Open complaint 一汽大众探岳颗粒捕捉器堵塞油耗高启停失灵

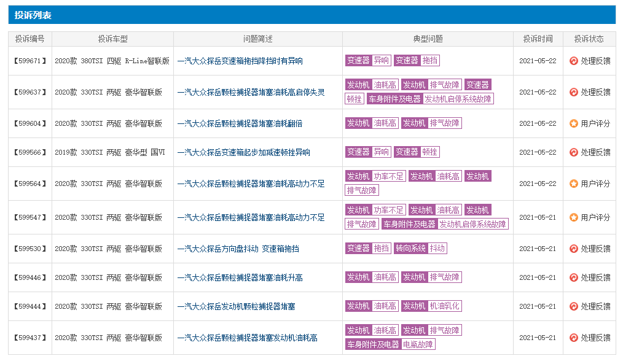pyautogui.click(x=251, y=92)
